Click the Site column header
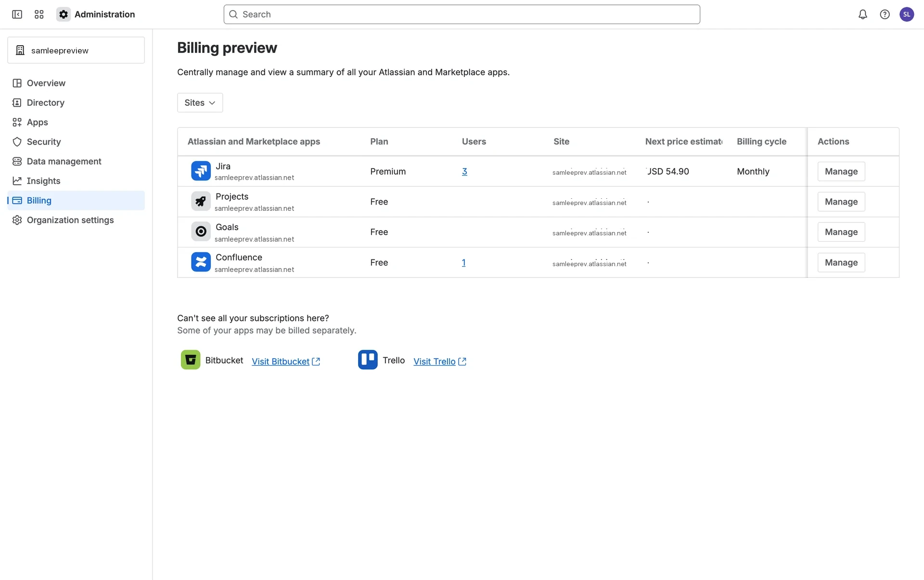 pos(561,142)
